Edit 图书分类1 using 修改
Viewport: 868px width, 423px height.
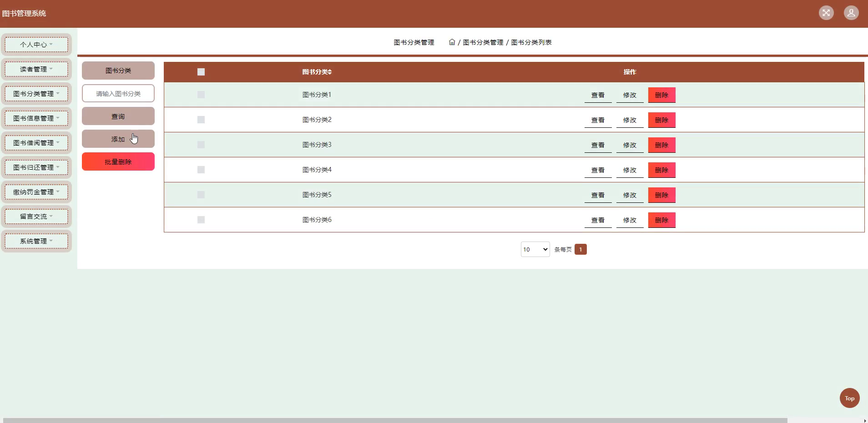pyautogui.click(x=630, y=95)
